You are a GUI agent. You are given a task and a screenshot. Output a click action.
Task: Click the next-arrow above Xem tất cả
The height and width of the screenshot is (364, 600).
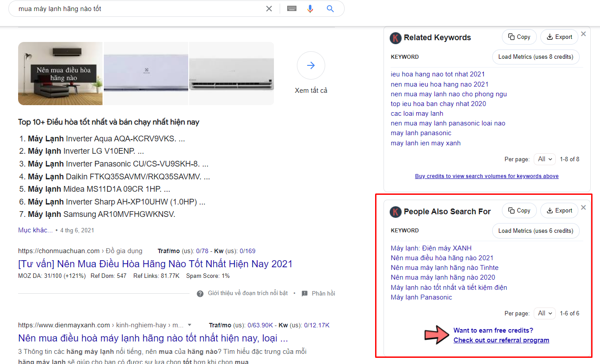311,65
